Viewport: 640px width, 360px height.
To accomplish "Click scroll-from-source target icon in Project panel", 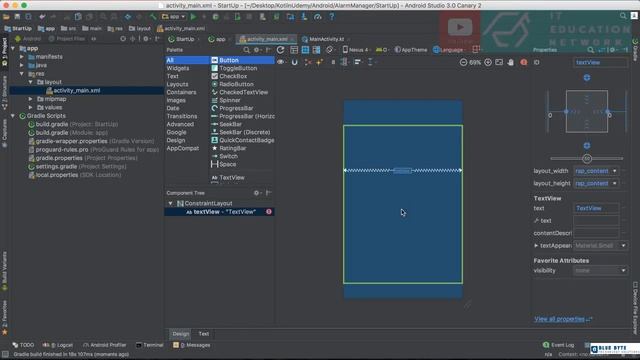I will 123,39.
